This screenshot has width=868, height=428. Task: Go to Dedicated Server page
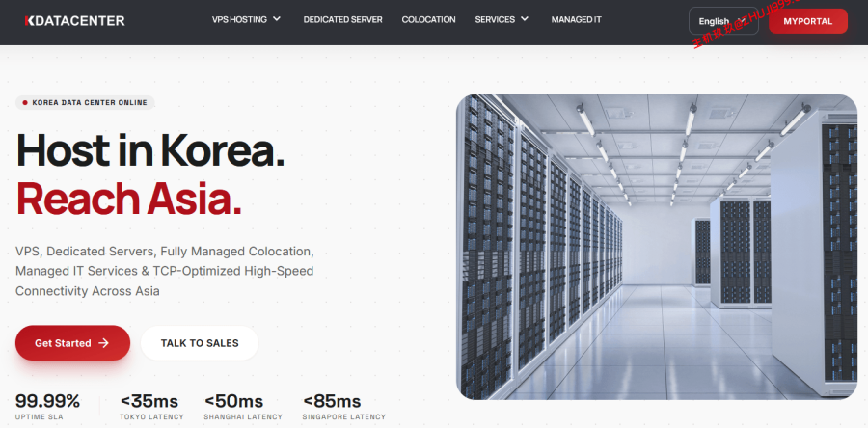point(342,19)
